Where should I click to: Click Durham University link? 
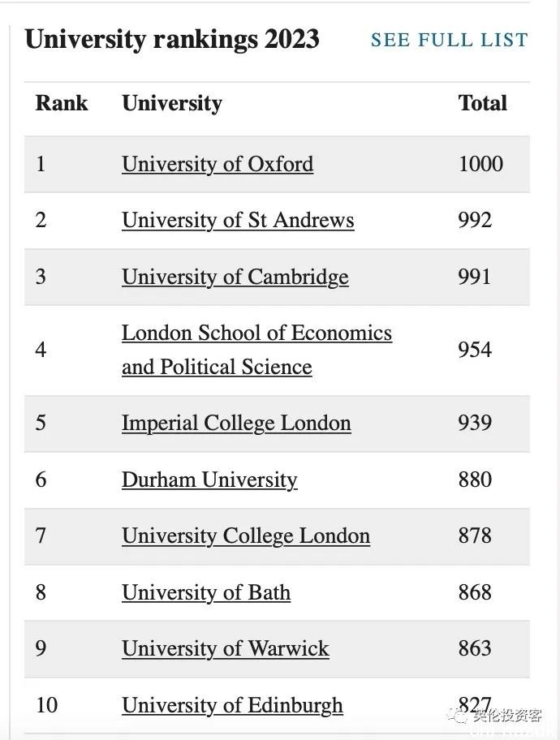coord(209,480)
